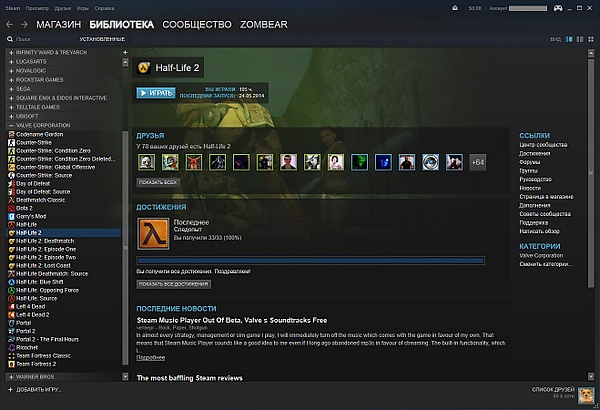Switch to grid view icon

click(x=591, y=39)
